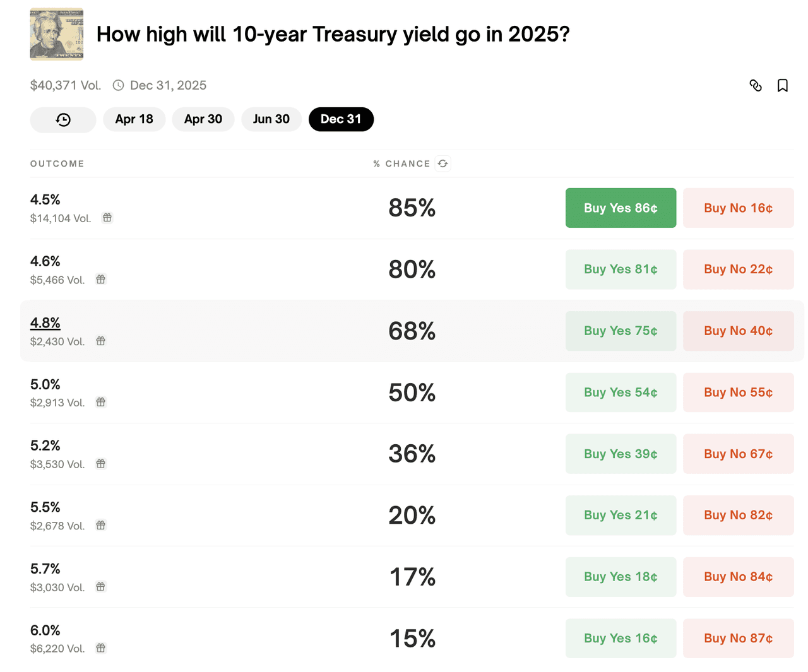Select the Dec 31 date tab
Screen dimensions: 808x672
(x=341, y=119)
